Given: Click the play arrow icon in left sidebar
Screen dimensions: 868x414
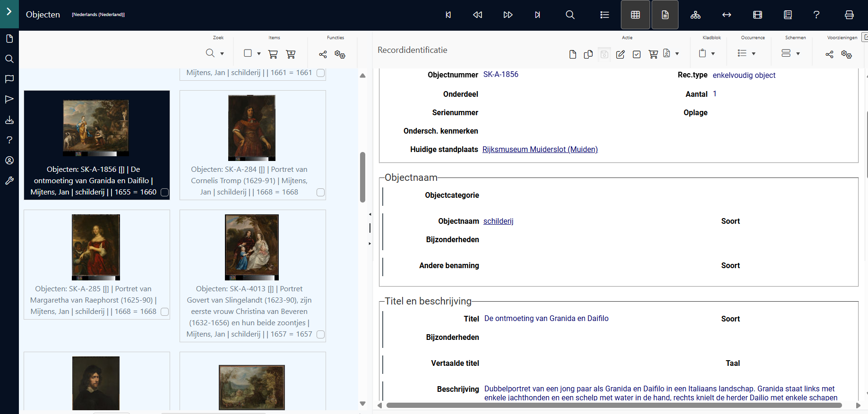Looking at the screenshot, I should click(9, 99).
